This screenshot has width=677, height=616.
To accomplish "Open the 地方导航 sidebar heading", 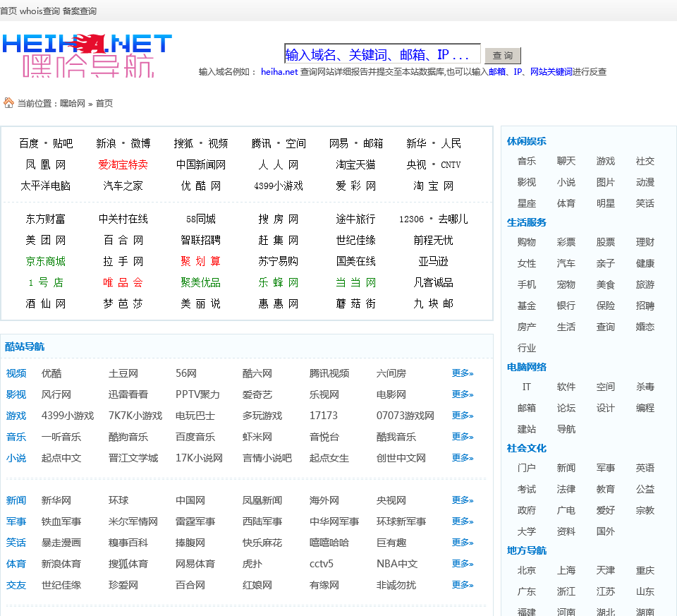I will point(526,551).
